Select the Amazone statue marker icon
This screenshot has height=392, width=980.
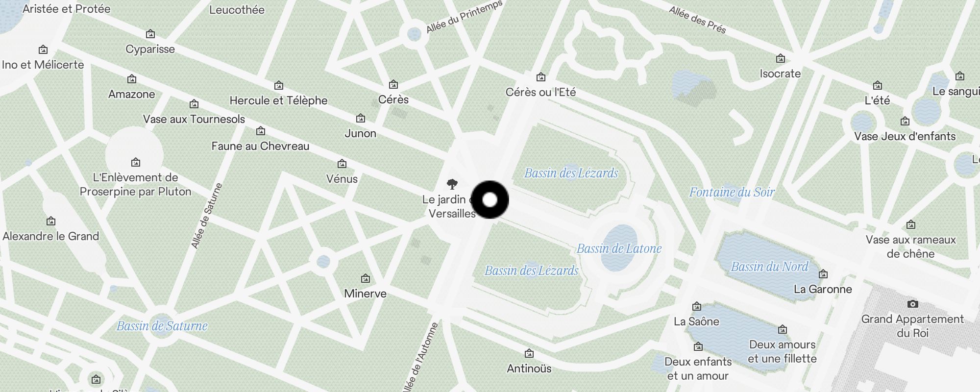[x=132, y=79]
